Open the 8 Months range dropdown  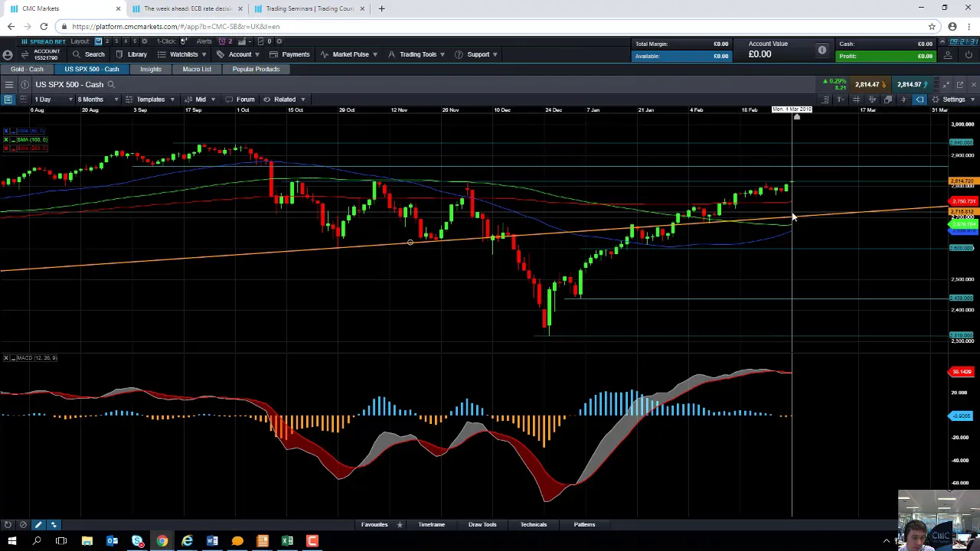coord(97,99)
